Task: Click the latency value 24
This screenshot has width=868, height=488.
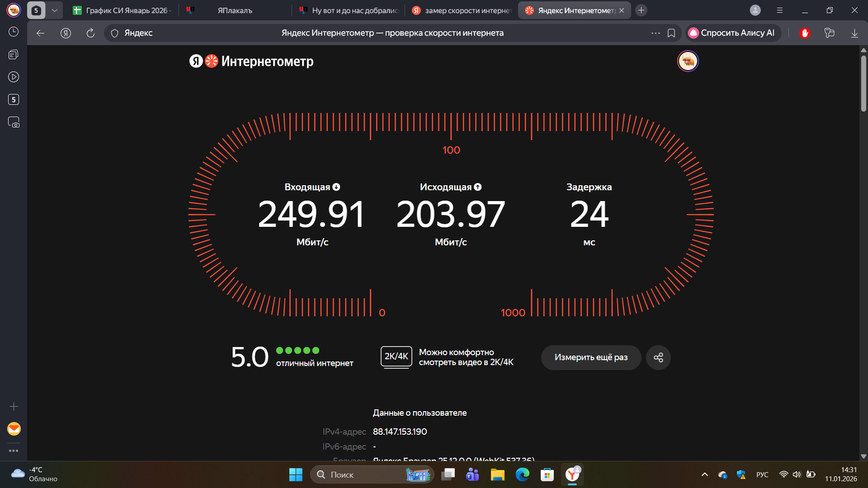Action: click(589, 214)
